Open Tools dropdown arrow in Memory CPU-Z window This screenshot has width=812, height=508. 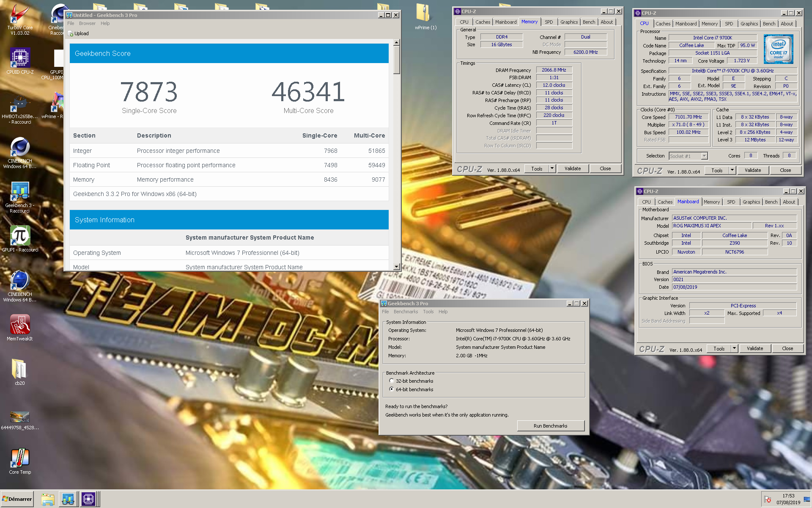point(552,168)
